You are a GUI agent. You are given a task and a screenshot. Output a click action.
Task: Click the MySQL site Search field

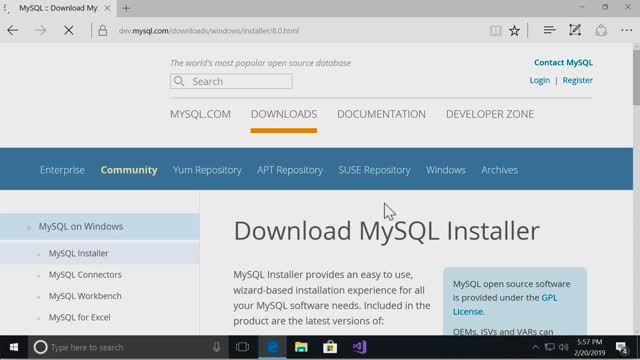point(231,81)
